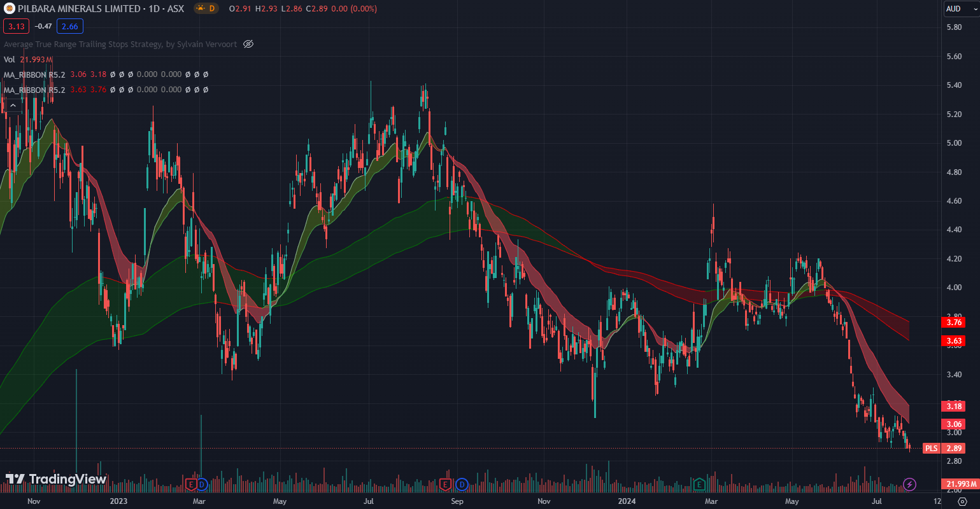Click the Pilbara Minerals symbol logo icon
Viewport: 980px width, 509px height.
(x=10, y=9)
